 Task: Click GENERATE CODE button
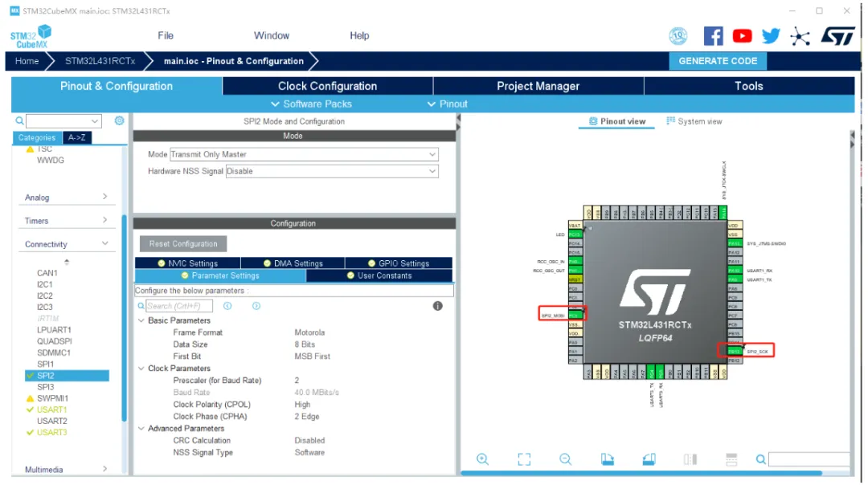coord(718,61)
